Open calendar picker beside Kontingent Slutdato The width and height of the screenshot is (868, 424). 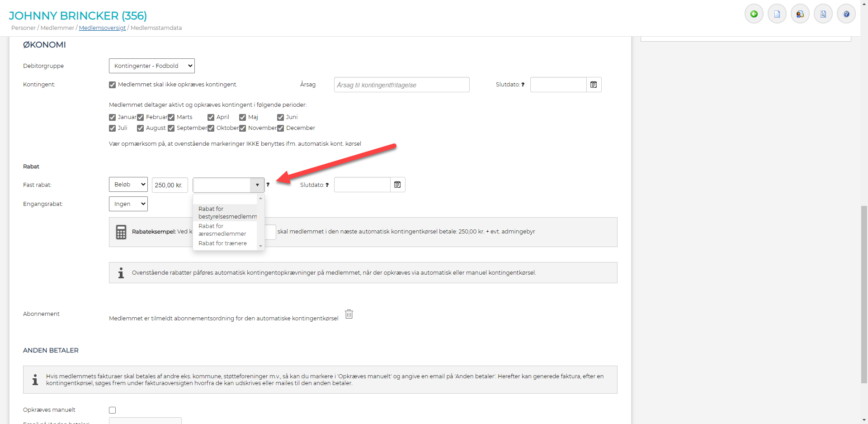(x=594, y=85)
